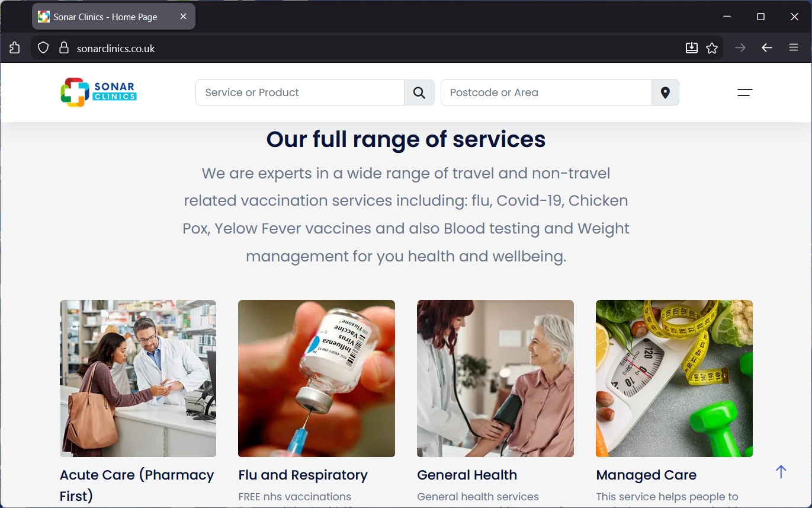Close the Sonar Clinics browser tab
This screenshot has height=508, width=812.
point(183,17)
